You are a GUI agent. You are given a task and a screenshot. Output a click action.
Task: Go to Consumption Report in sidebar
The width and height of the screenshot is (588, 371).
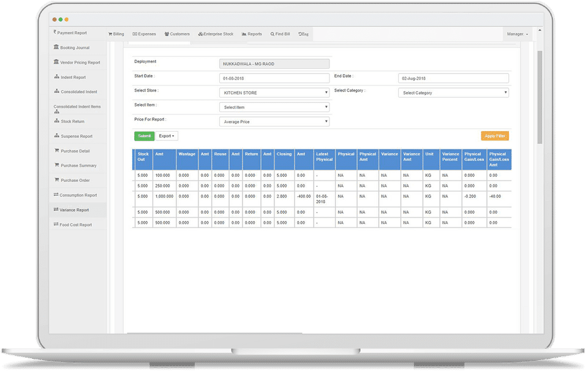coord(78,195)
